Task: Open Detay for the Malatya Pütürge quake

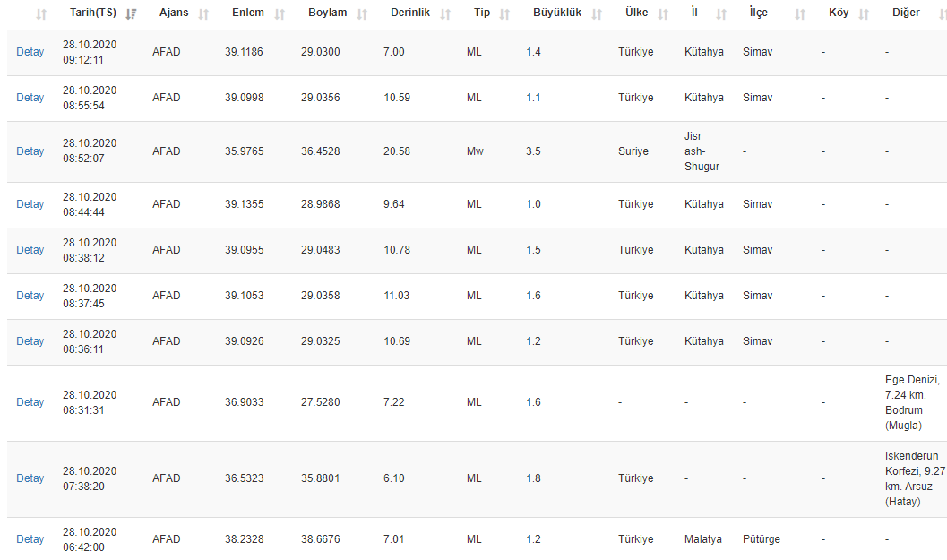Action: [30, 539]
